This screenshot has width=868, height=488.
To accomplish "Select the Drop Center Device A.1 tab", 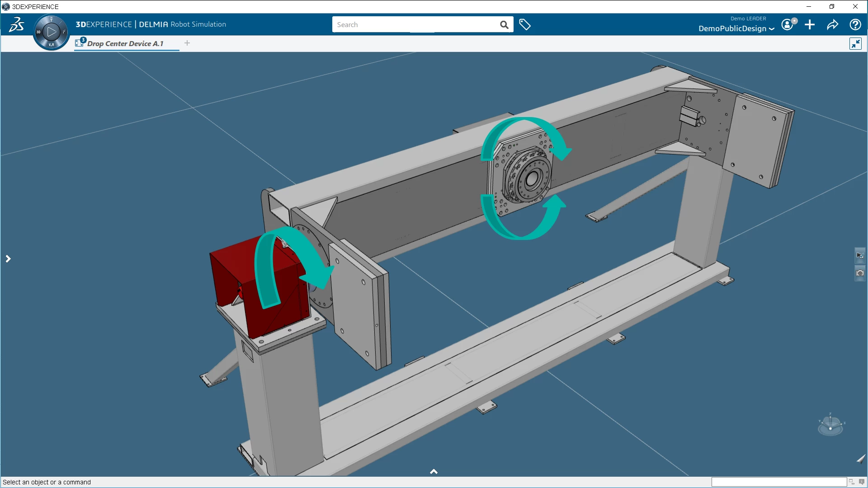I will pos(125,44).
